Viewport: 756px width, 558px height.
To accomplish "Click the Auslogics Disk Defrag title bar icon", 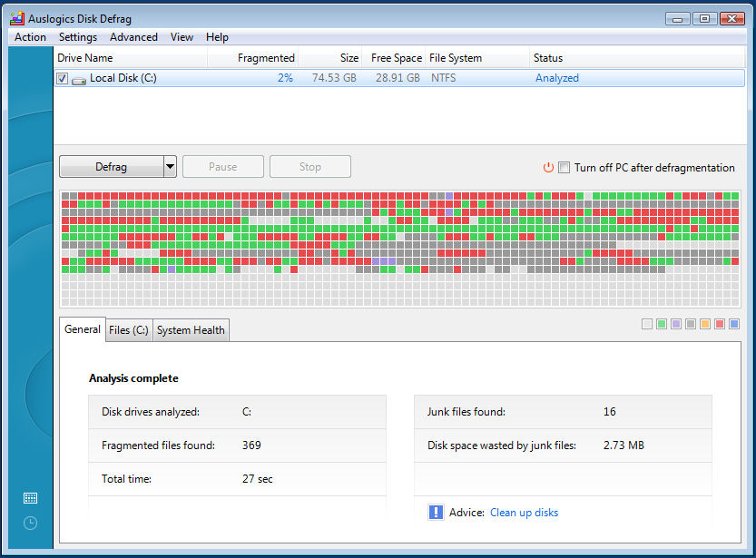I will pyautogui.click(x=16, y=18).
